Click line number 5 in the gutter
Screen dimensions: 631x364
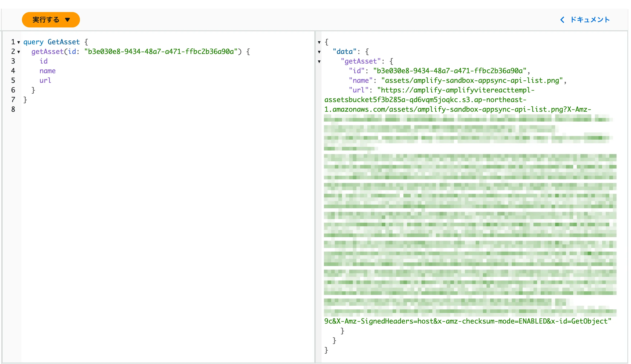[13, 80]
